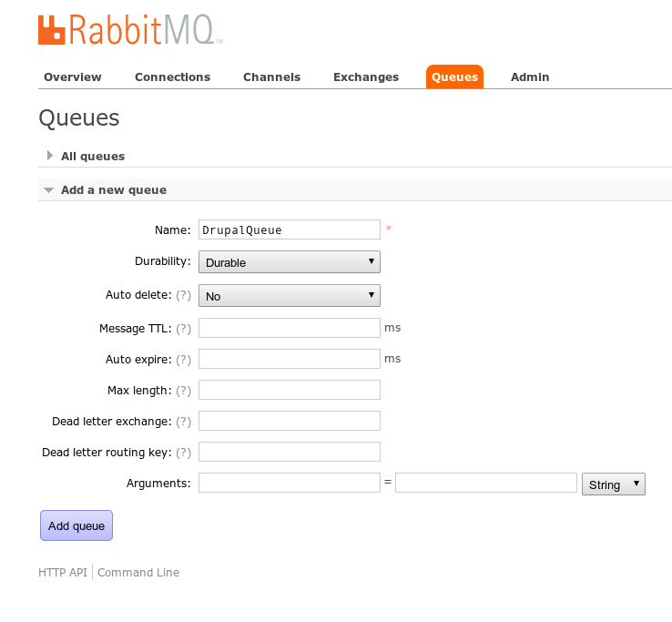Select the Queues tab
The image size is (672, 622).
tap(454, 77)
